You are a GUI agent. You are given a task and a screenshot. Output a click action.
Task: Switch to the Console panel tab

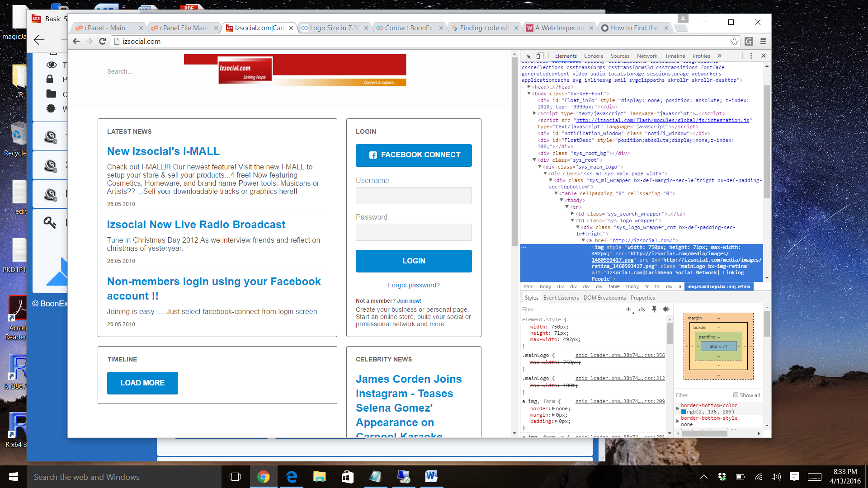593,56
